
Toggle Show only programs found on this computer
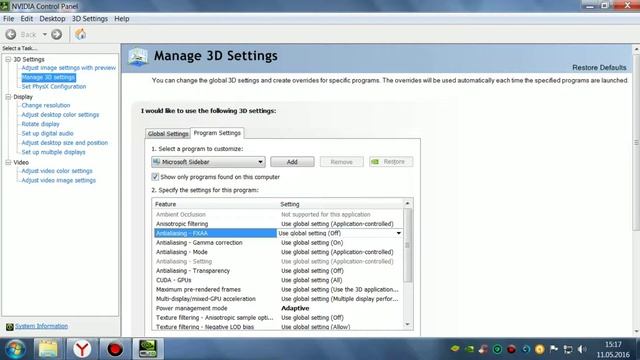coord(155,177)
